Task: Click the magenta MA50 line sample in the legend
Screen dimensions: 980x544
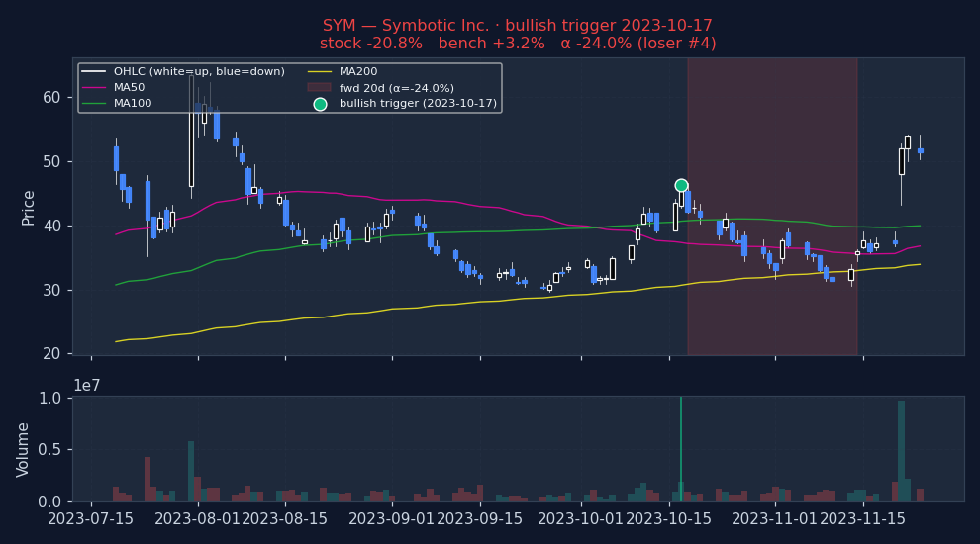Action: (x=94, y=88)
